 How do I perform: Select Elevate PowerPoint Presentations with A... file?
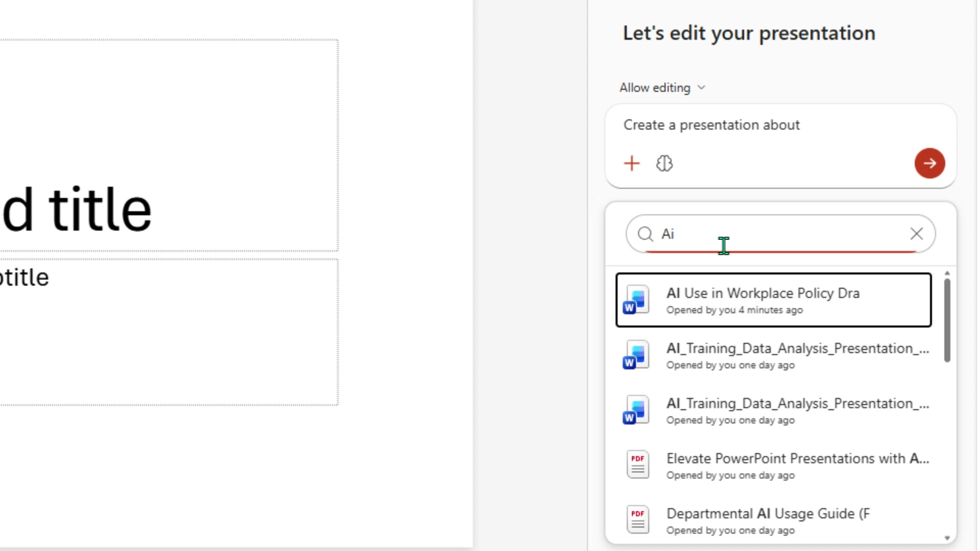[773, 466]
